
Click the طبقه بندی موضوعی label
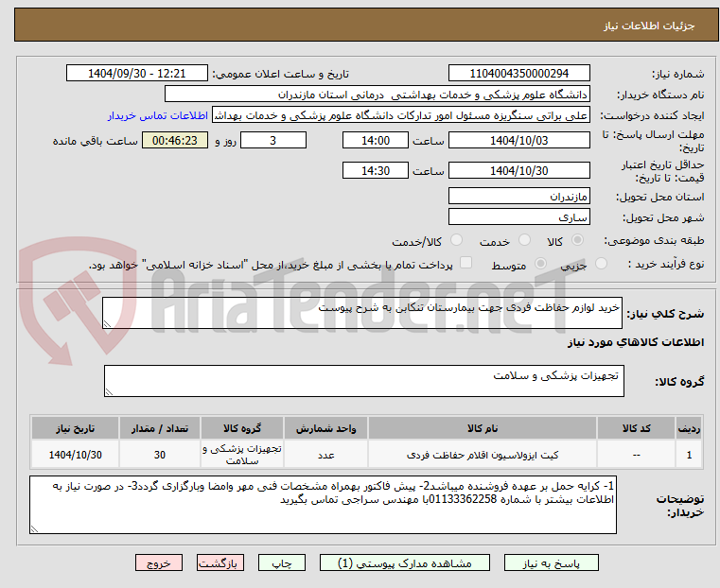654,240
